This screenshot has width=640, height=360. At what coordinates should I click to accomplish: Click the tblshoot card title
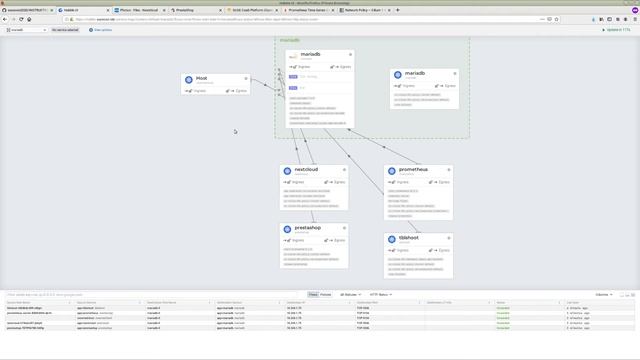pos(409,238)
